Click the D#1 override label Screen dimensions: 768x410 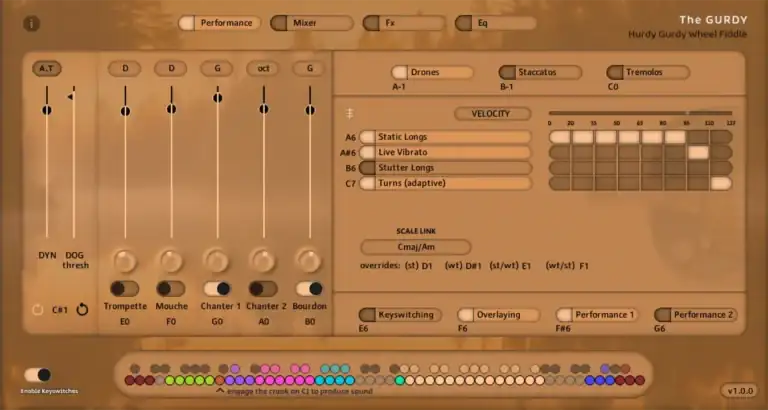pos(474,266)
